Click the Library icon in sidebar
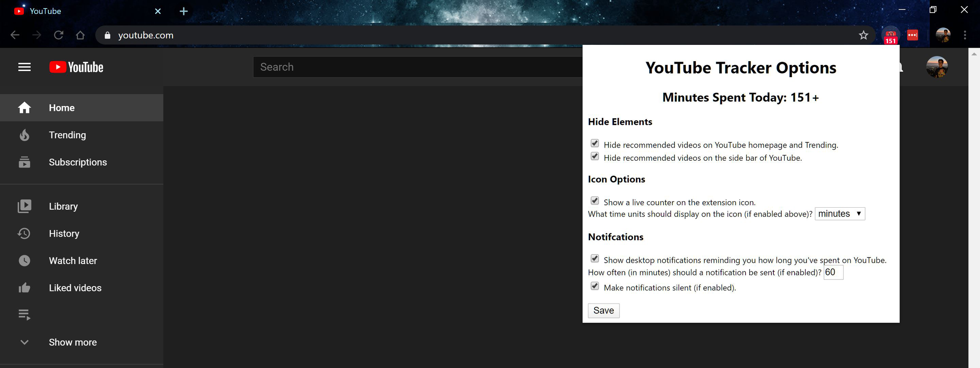The height and width of the screenshot is (368, 980). tap(24, 206)
